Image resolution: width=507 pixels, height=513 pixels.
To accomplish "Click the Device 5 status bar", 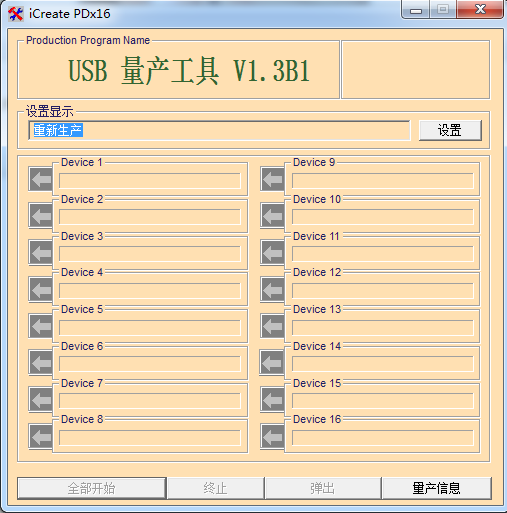I will (150, 327).
